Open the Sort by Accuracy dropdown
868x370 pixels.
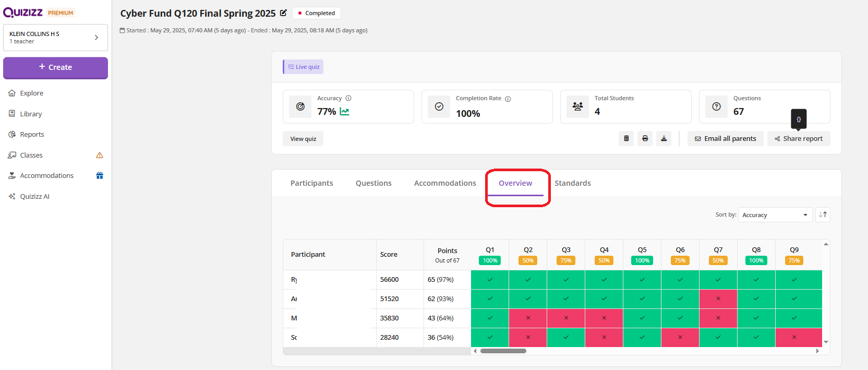click(774, 215)
